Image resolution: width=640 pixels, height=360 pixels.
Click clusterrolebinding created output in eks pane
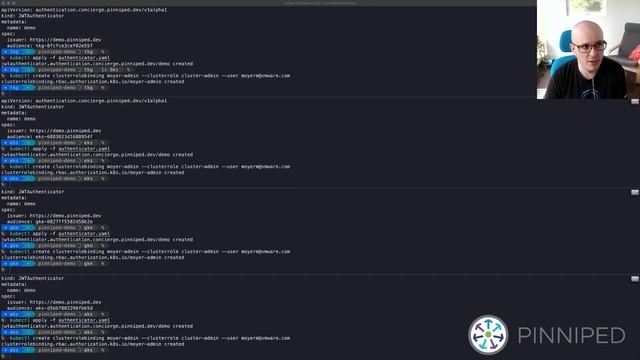tap(93, 173)
